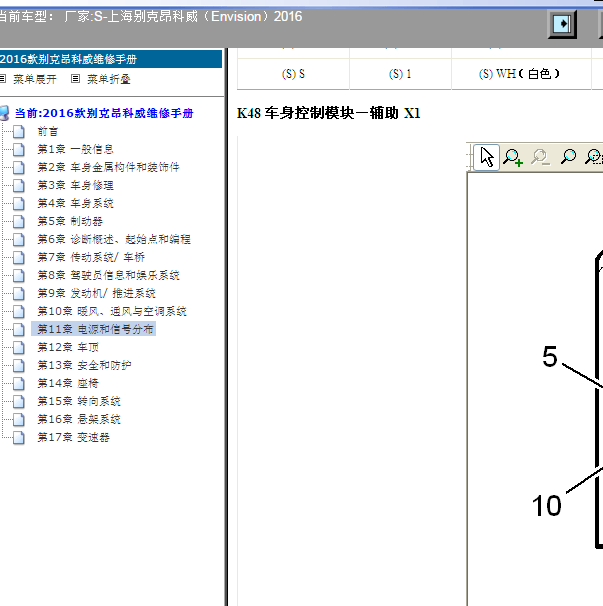Select 第15章 转向系统
The image size is (603, 606).
pyautogui.click(x=79, y=401)
